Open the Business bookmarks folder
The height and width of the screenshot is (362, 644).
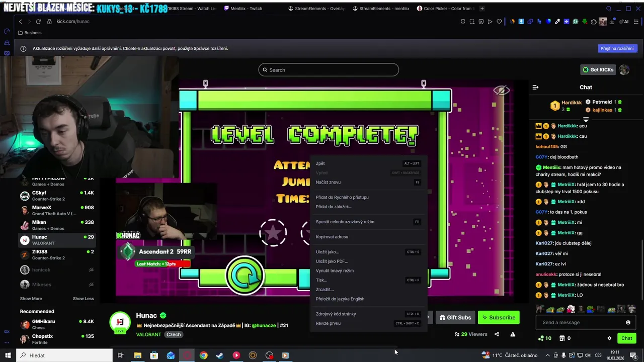[x=29, y=33]
